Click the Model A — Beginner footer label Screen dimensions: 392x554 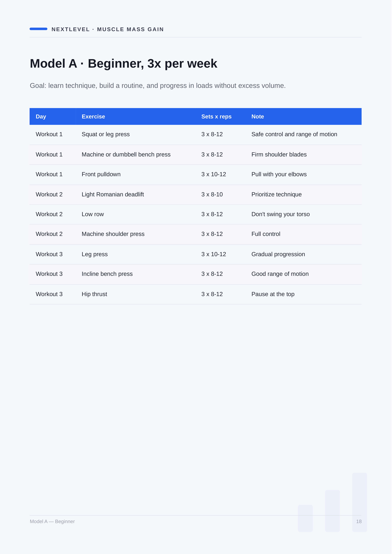pos(52,521)
